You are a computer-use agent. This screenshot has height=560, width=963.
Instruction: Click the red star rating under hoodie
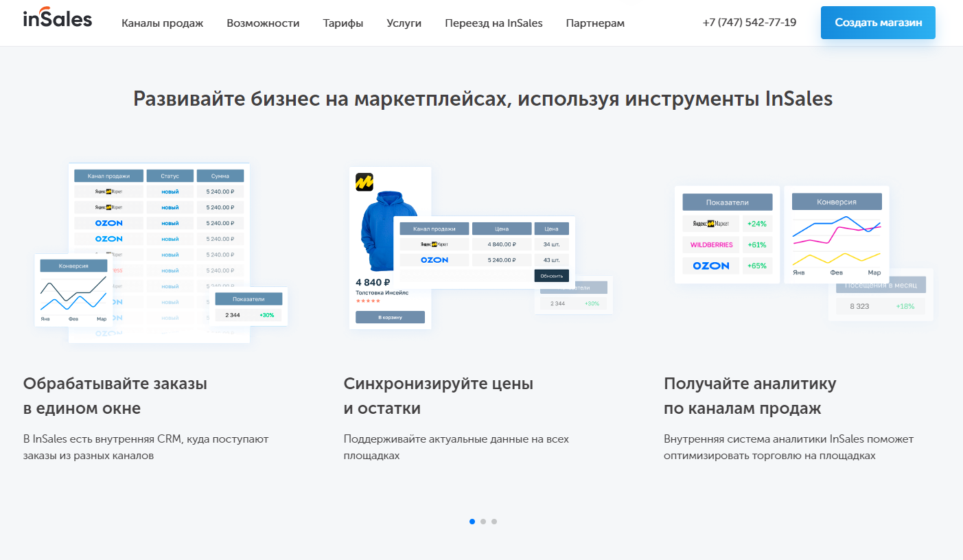[368, 301]
